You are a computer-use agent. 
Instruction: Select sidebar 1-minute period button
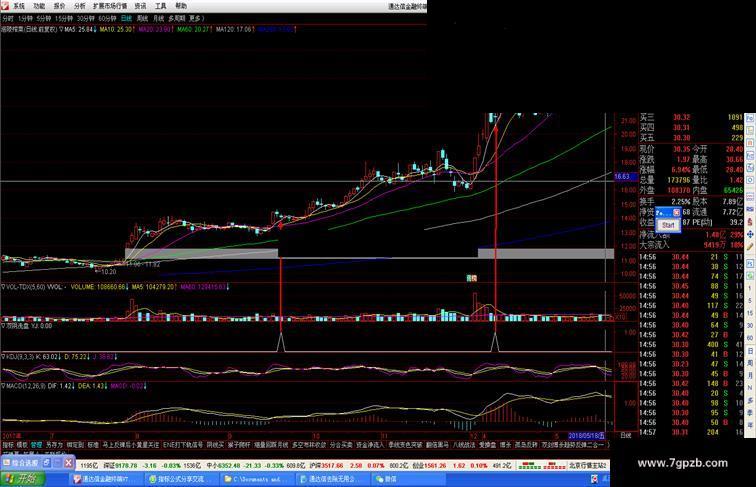[x=750, y=287]
